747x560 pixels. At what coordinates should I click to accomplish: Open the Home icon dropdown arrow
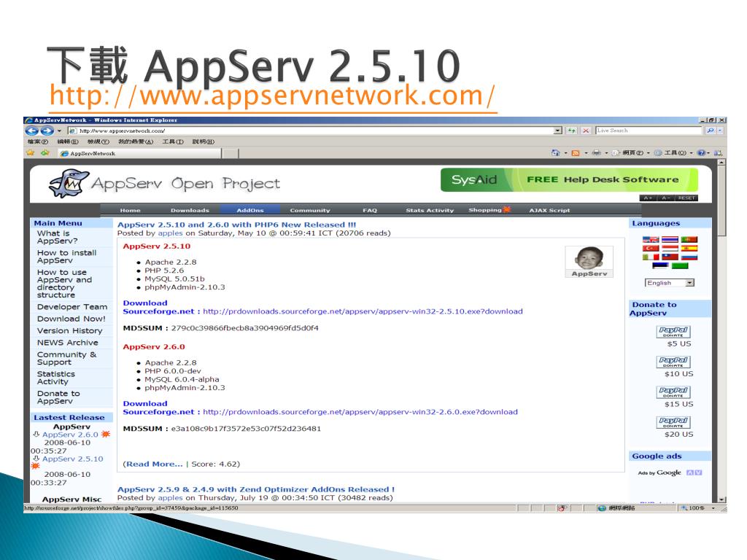click(566, 153)
